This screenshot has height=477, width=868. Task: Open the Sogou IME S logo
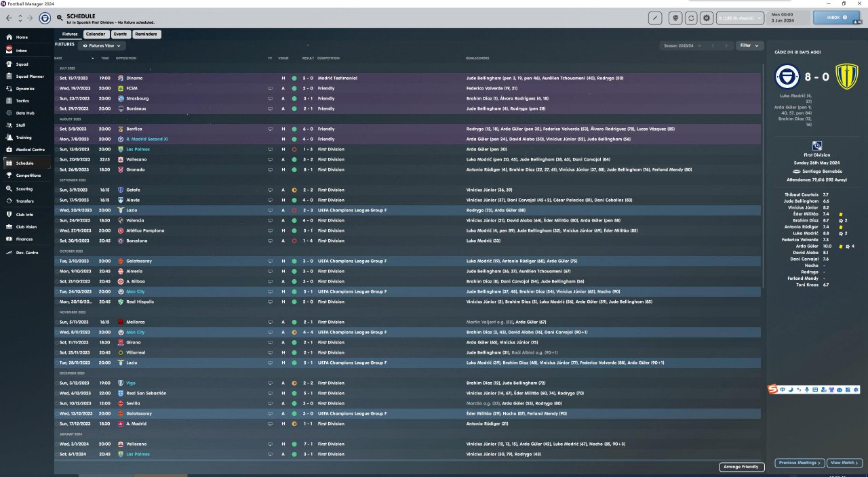772,389
